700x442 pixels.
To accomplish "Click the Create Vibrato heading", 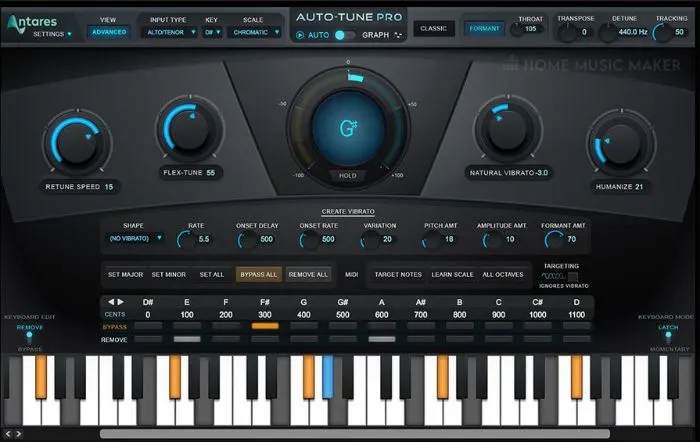I will click(348, 212).
